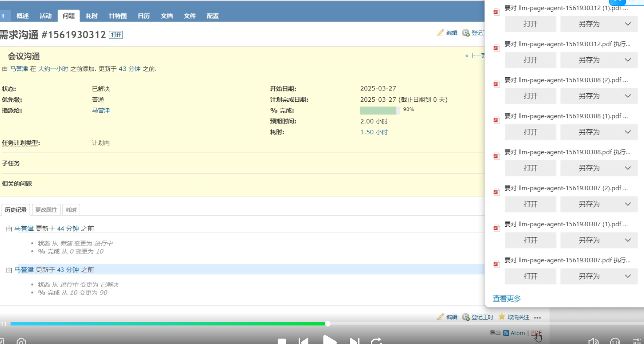Export the issue via PDF link
Image resolution: width=644 pixels, height=344 pixels.
[x=536, y=333]
